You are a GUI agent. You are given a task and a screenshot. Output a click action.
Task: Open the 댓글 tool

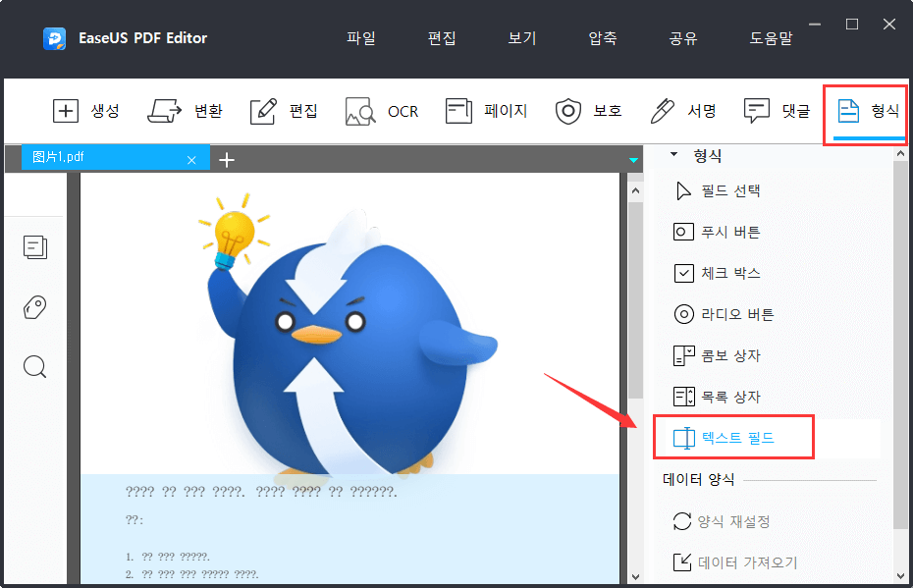click(x=778, y=111)
